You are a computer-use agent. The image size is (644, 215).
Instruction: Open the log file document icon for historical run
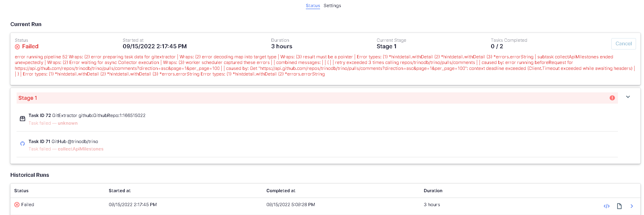619,206
